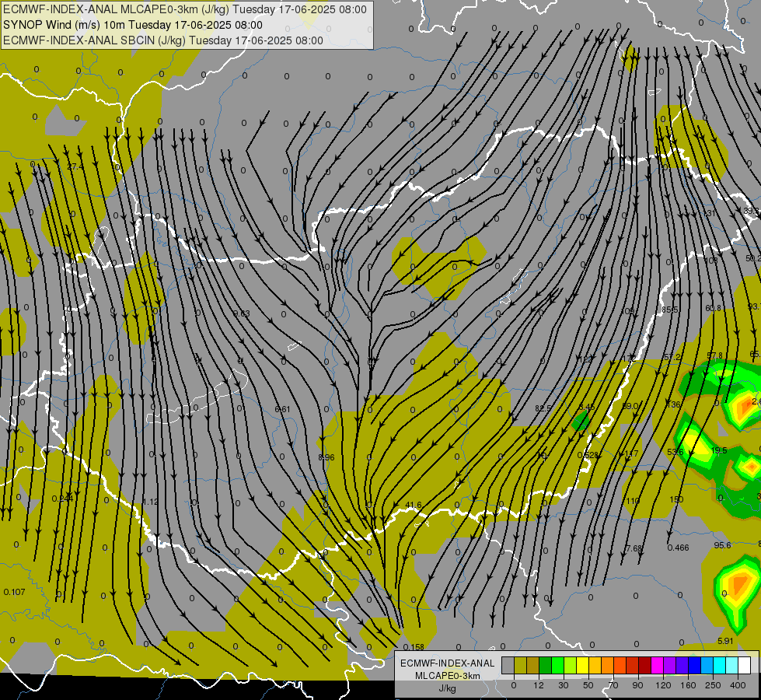The width and height of the screenshot is (761, 700).
Task: Click the J/kg unit label in legend
Action: pos(447,688)
